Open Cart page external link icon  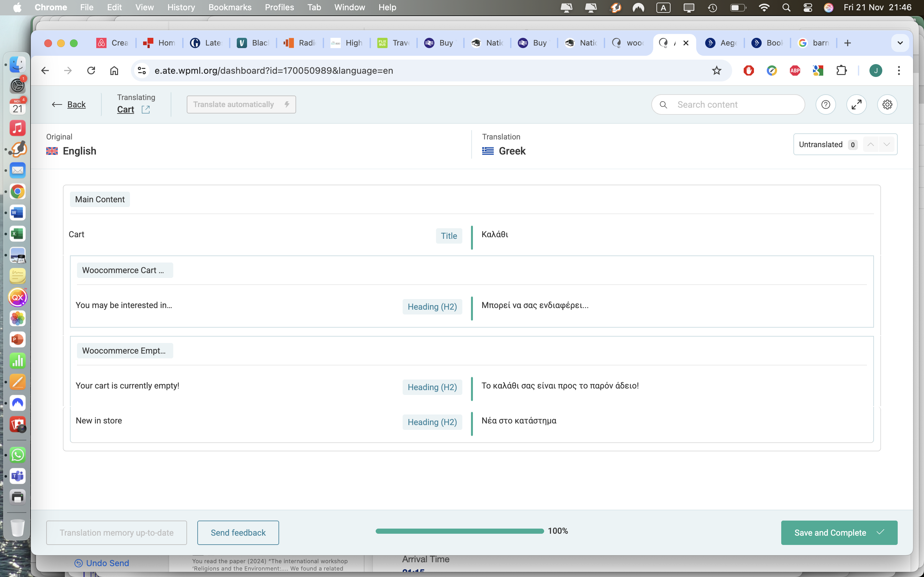click(145, 110)
